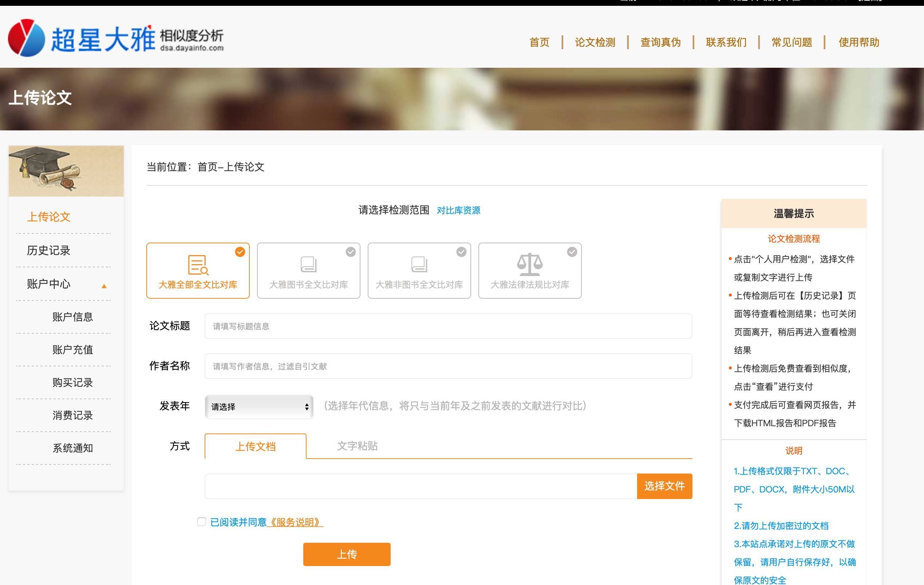The width and height of the screenshot is (924, 585).
Task: Toggle checkmark on 大雅图书全文比对库 card
Action: point(350,252)
